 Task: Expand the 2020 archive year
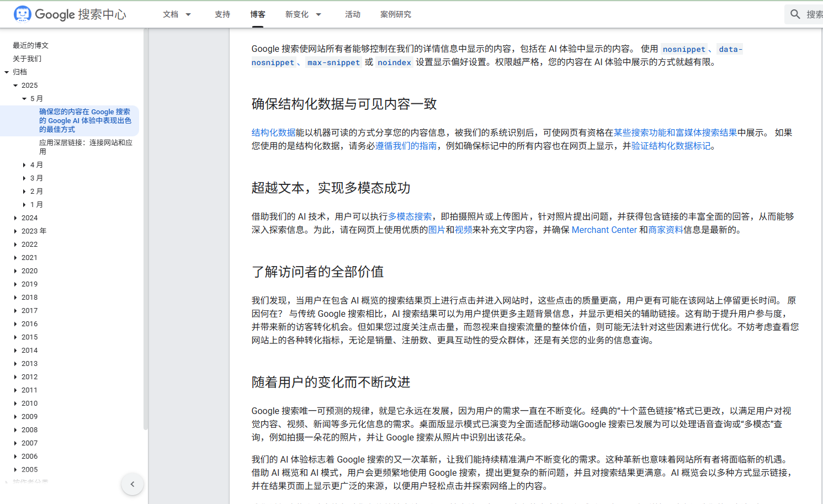click(x=15, y=271)
